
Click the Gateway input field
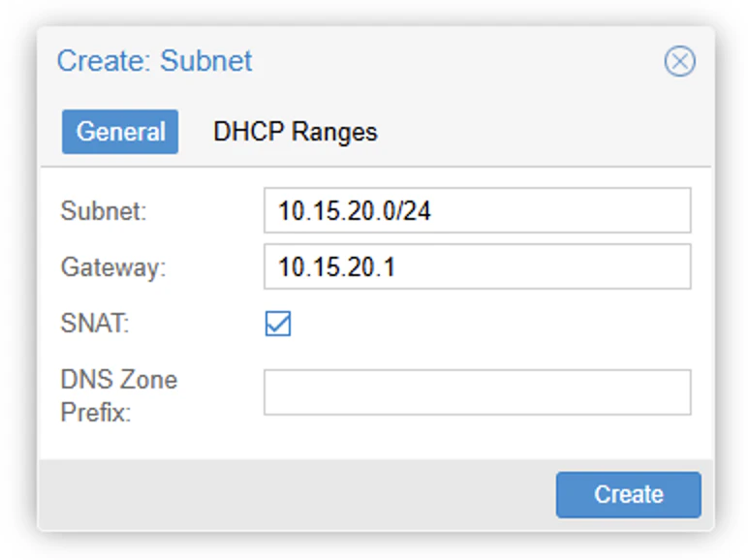coord(477,266)
